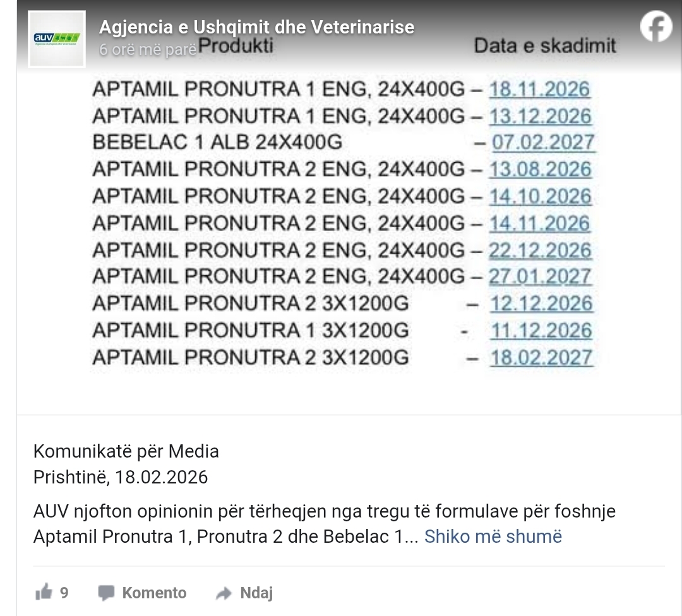Open expiry date 22.12.2026
Screen dimensions: 682x616
(540, 250)
